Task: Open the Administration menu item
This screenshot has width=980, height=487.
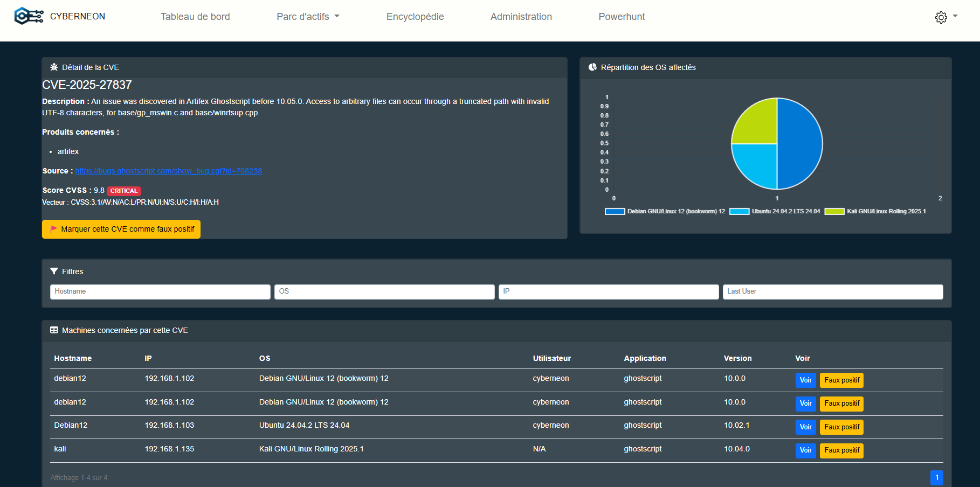Action: point(521,17)
